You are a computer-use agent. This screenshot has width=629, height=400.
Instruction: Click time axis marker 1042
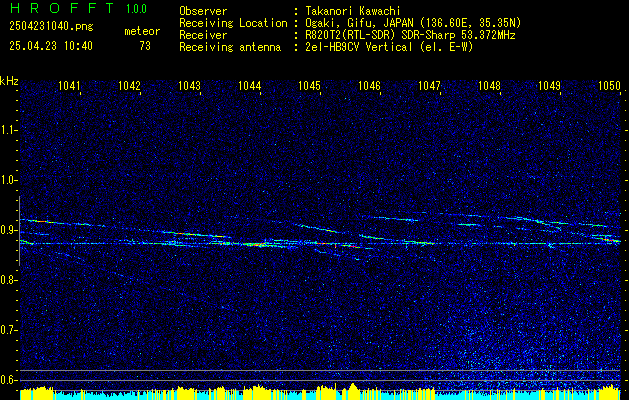[x=129, y=85]
